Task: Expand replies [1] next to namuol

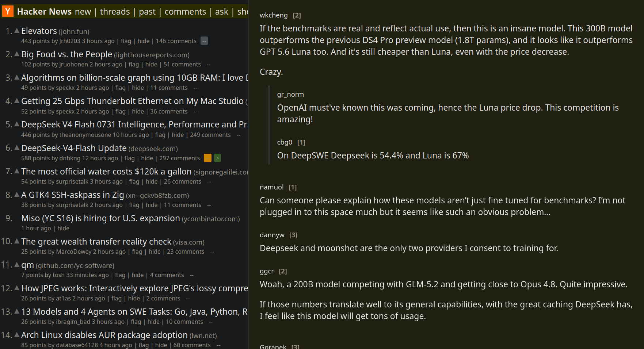Action: 293,187
